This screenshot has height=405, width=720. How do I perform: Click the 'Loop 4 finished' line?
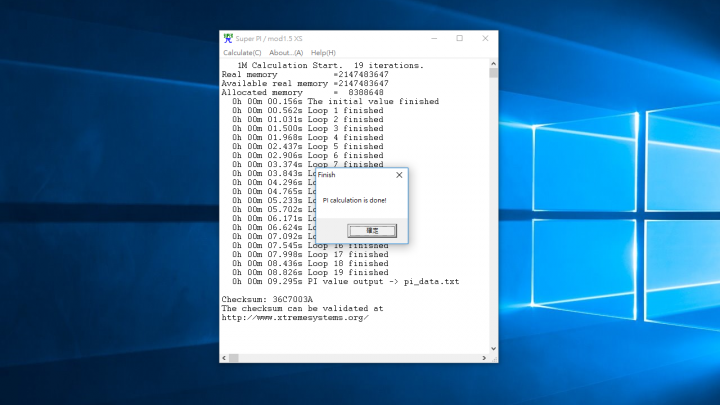point(307,137)
